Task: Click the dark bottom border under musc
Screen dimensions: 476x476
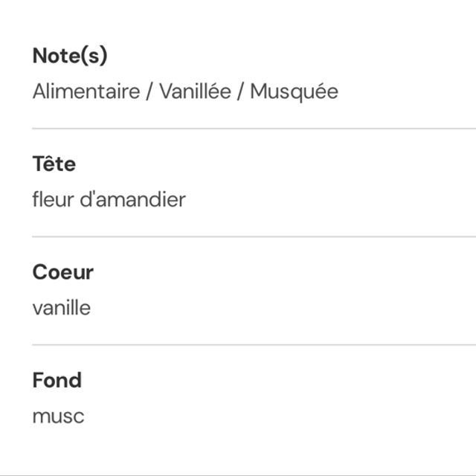Action: coord(238,474)
